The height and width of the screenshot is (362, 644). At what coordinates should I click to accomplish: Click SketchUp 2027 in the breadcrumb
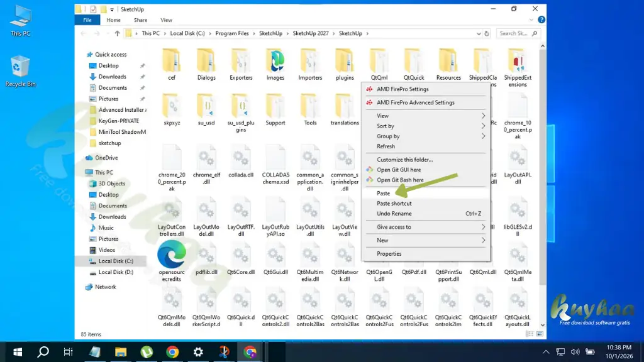(x=311, y=34)
